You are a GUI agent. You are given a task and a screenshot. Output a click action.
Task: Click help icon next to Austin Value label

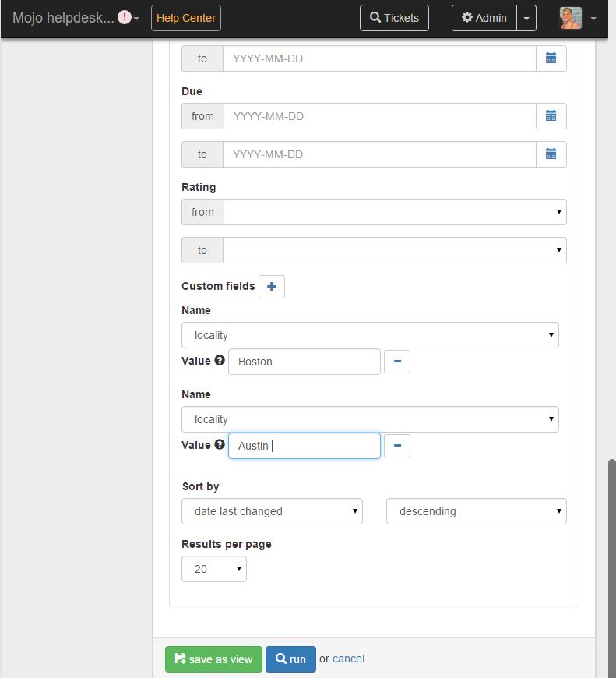click(220, 445)
